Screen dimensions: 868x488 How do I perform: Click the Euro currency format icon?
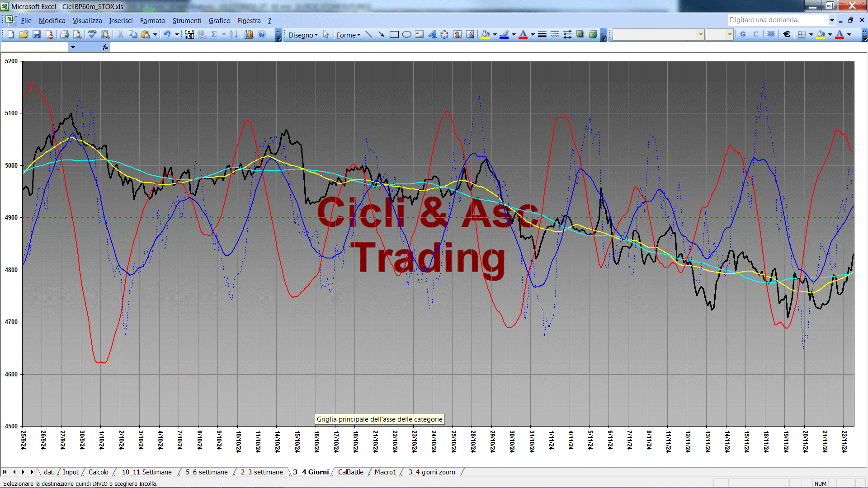point(787,34)
